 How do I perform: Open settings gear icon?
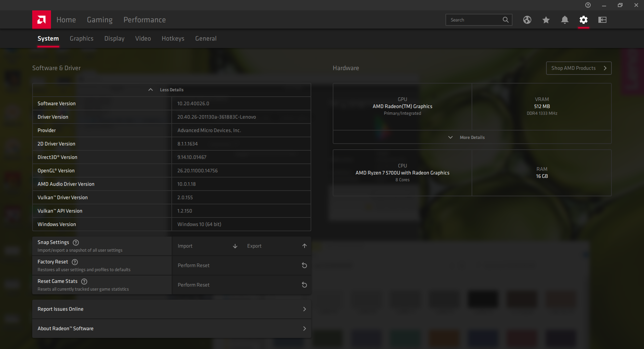click(584, 20)
